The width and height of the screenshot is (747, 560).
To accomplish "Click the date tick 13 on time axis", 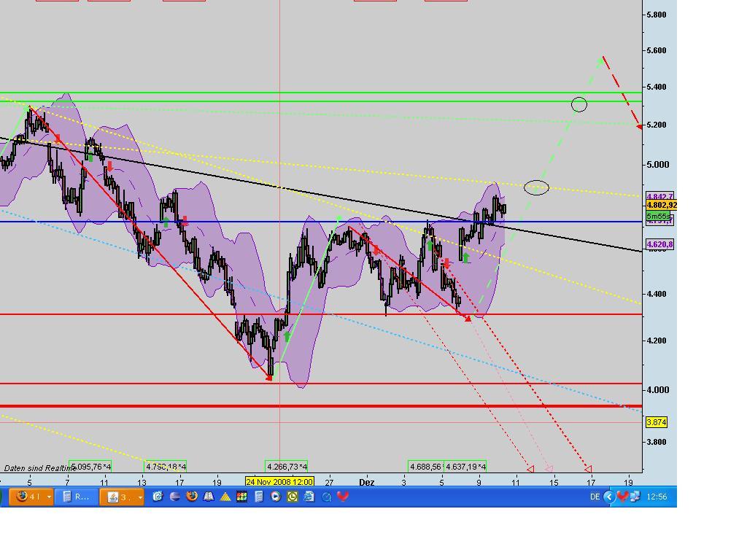I will (x=142, y=483).
